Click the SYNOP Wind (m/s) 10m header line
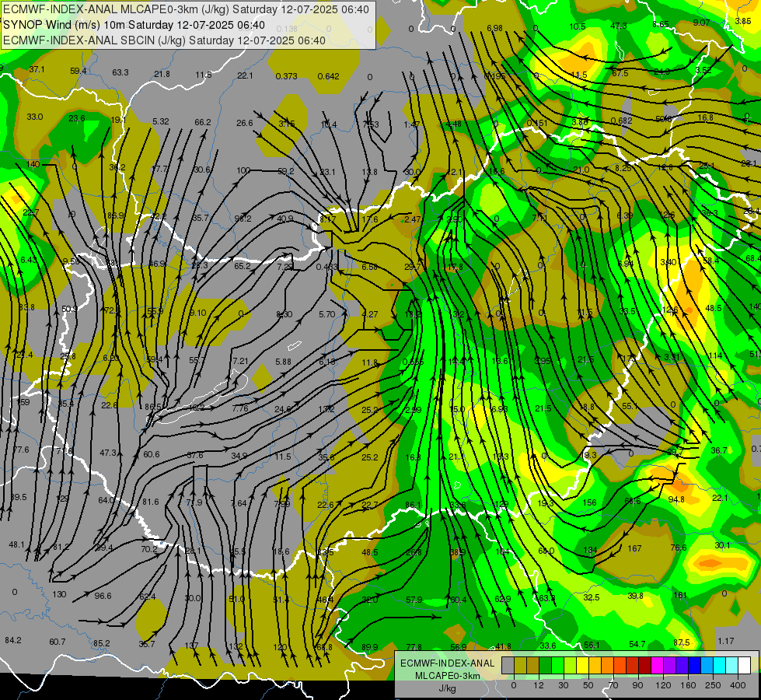Screen dimensions: 761x700 click(x=134, y=25)
